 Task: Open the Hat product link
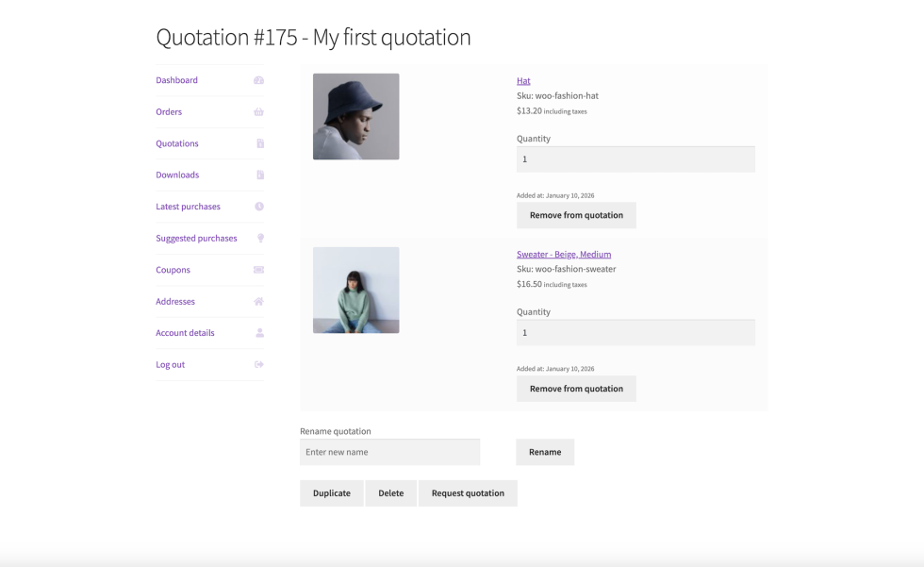pos(523,81)
